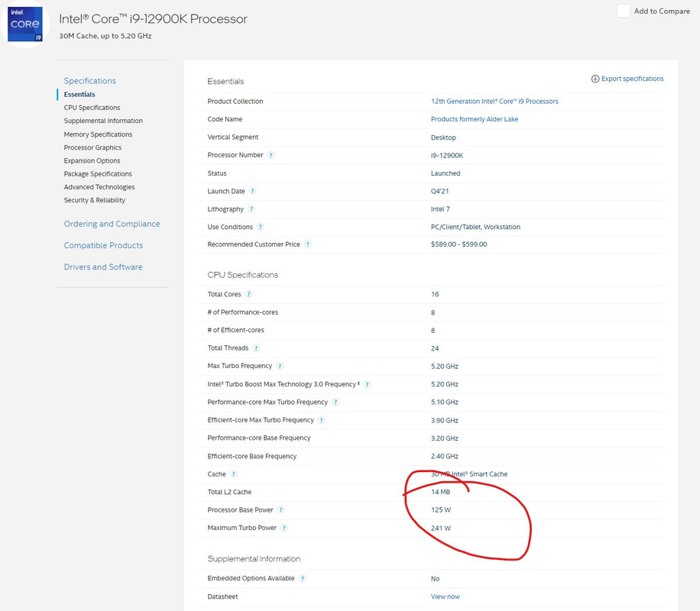Screen dimensions: 700x611
Task: Open the Datasheet View now link
Action: 445,596
